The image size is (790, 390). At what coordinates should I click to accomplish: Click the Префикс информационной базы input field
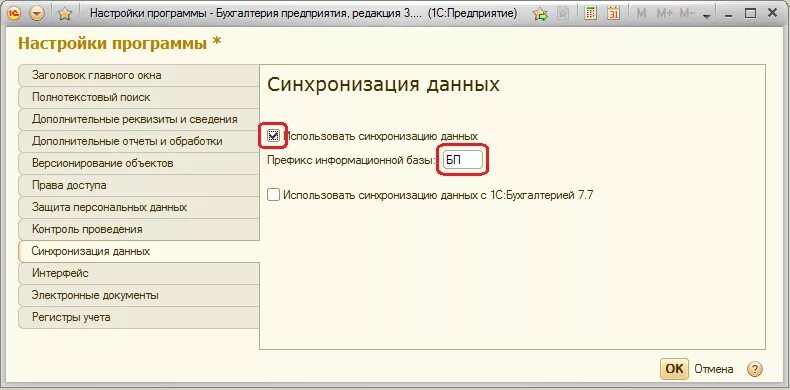point(463,161)
